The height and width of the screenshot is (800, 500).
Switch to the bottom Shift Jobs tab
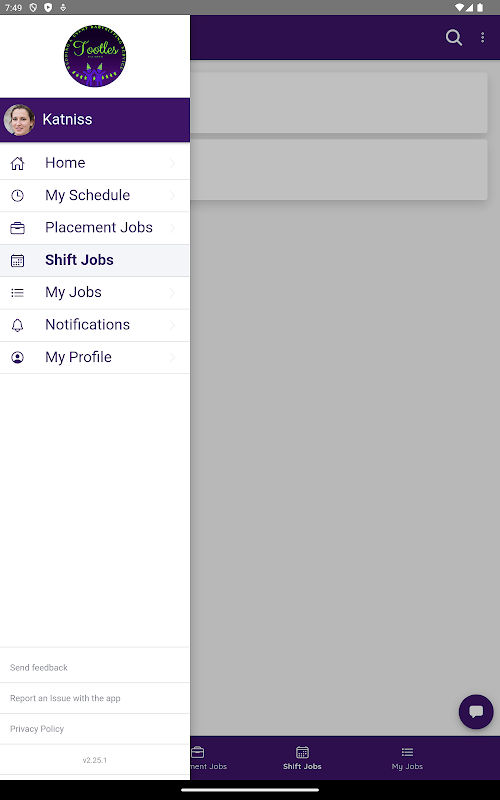point(302,758)
